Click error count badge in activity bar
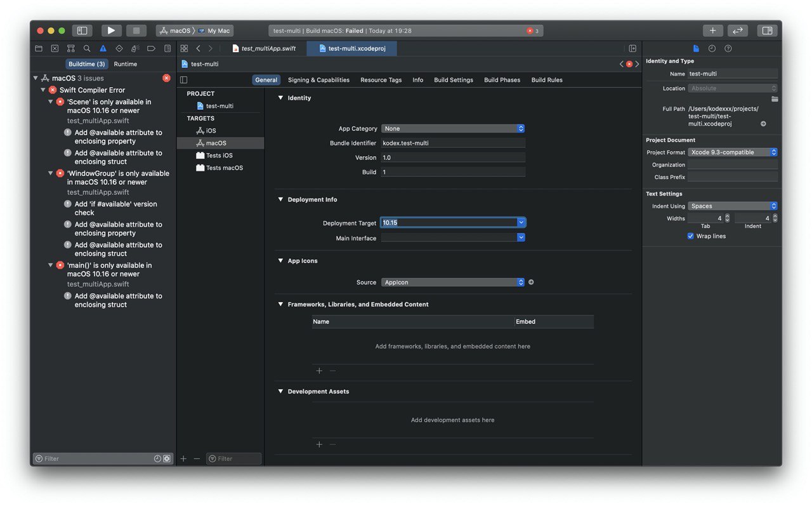Image resolution: width=812 pixels, height=506 pixels. [x=533, y=30]
